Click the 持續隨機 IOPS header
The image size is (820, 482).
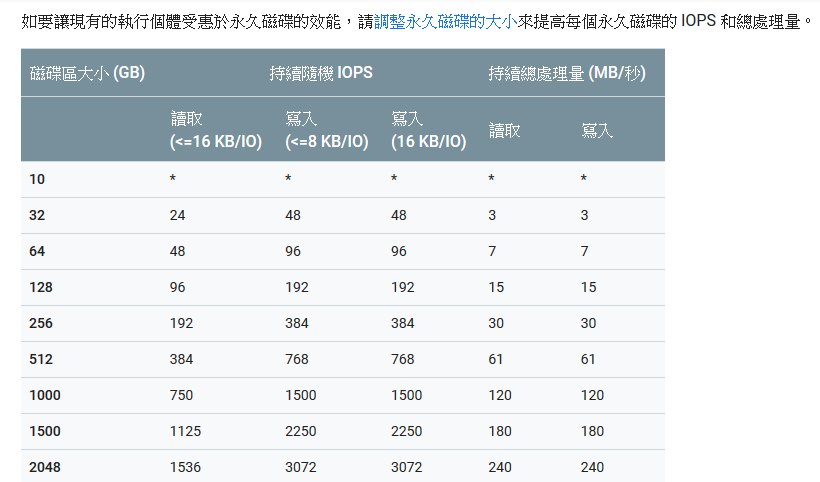pyautogui.click(x=321, y=73)
